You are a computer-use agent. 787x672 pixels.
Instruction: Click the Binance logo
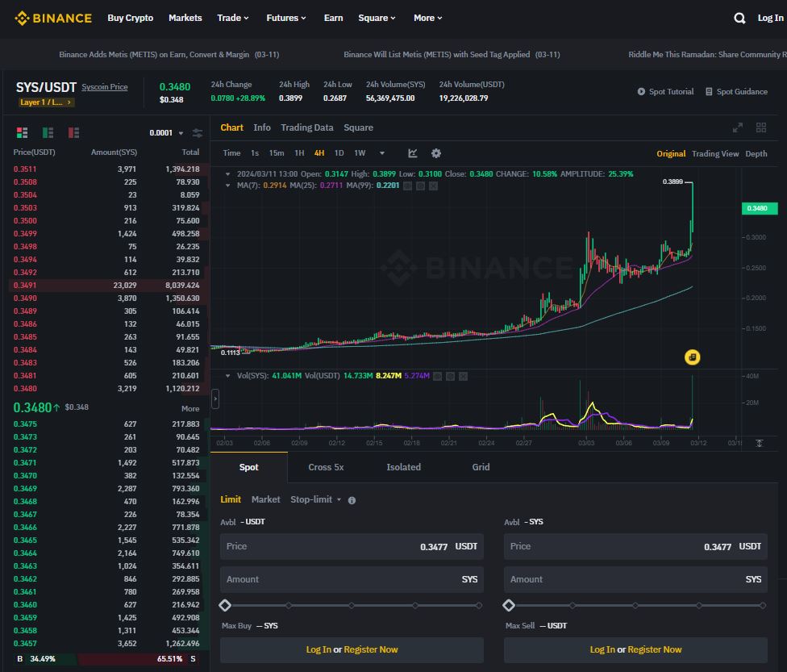click(53, 18)
